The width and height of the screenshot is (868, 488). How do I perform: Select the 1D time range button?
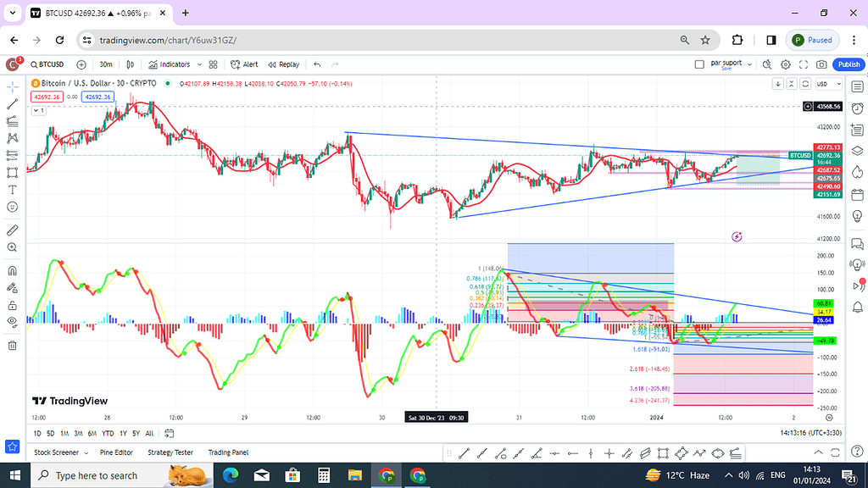pos(37,433)
